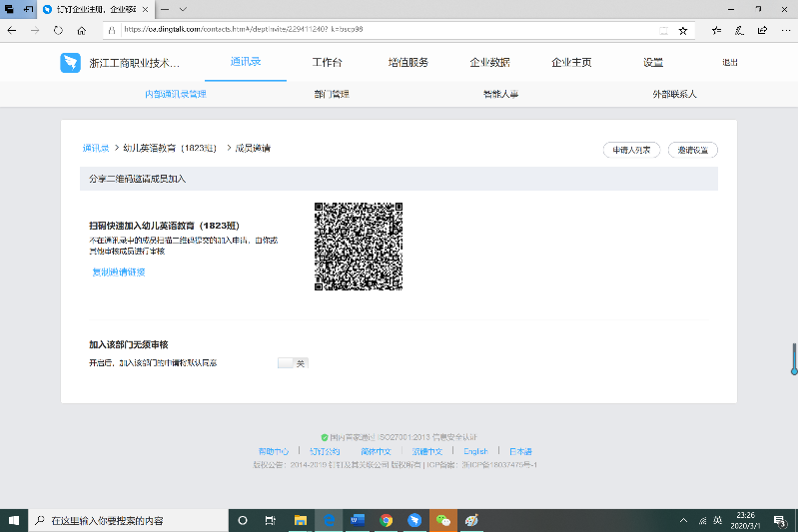The width and height of the screenshot is (798, 532).
Task: Click the 申请人列表 button
Action: click(632, 150)
